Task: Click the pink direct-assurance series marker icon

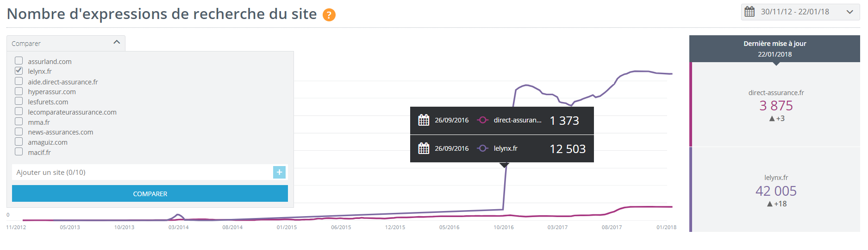Action: (x=483, y=120)
